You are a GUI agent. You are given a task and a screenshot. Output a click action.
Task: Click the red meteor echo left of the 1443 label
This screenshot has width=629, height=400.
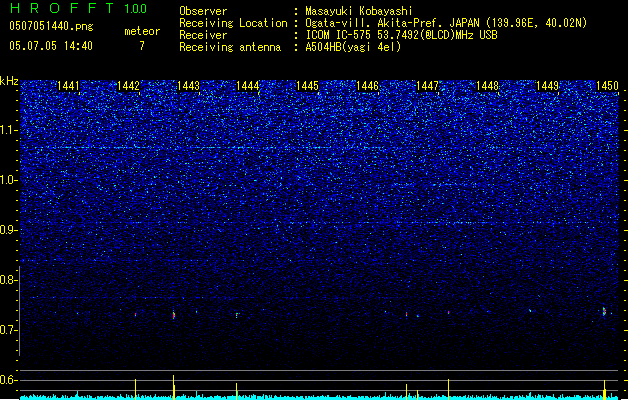(174, 315)
